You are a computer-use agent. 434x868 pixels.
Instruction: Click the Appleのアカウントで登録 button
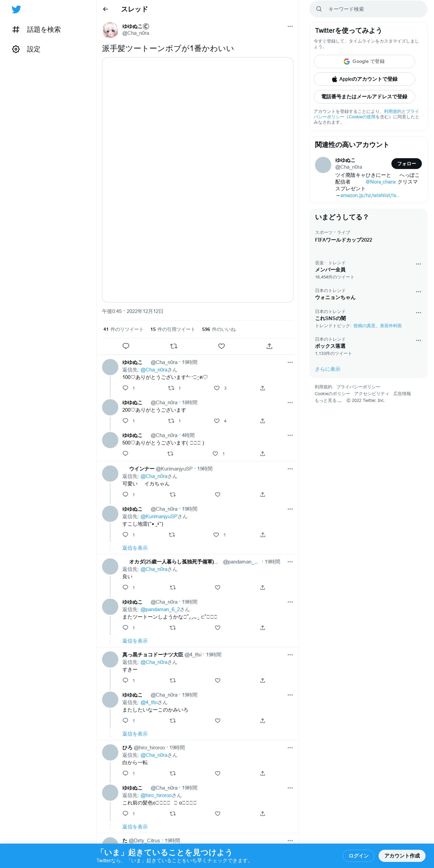click(x=364, y=79)
